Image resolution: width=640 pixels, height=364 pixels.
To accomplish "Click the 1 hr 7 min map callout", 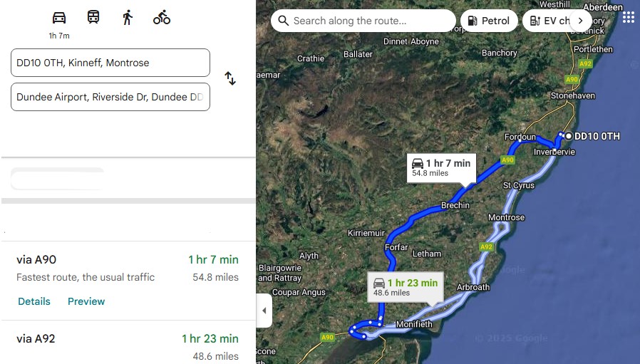I will (440, 167).
